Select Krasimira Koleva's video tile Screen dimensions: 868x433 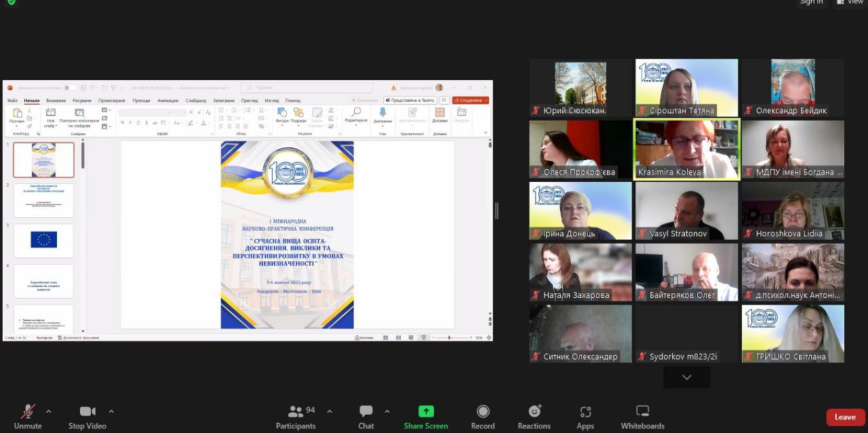pyautogui.click(x=686, y=149)
